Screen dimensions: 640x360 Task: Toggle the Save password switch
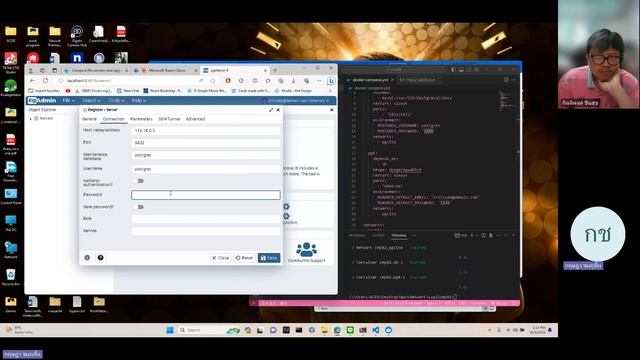coord(139,207)
